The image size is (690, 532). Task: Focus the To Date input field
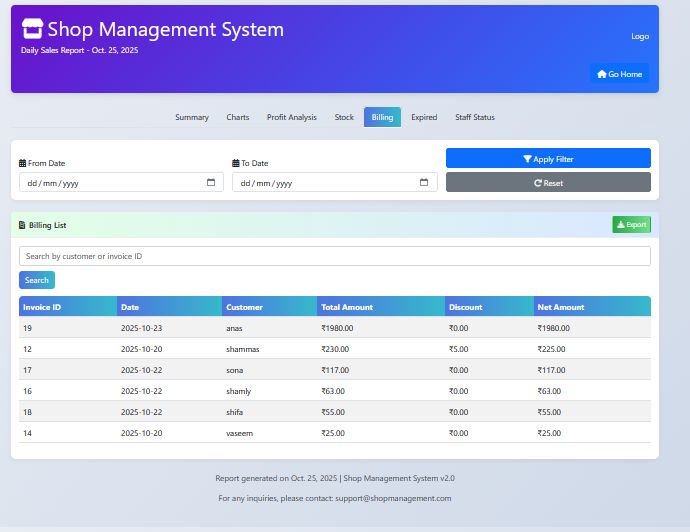335,182
